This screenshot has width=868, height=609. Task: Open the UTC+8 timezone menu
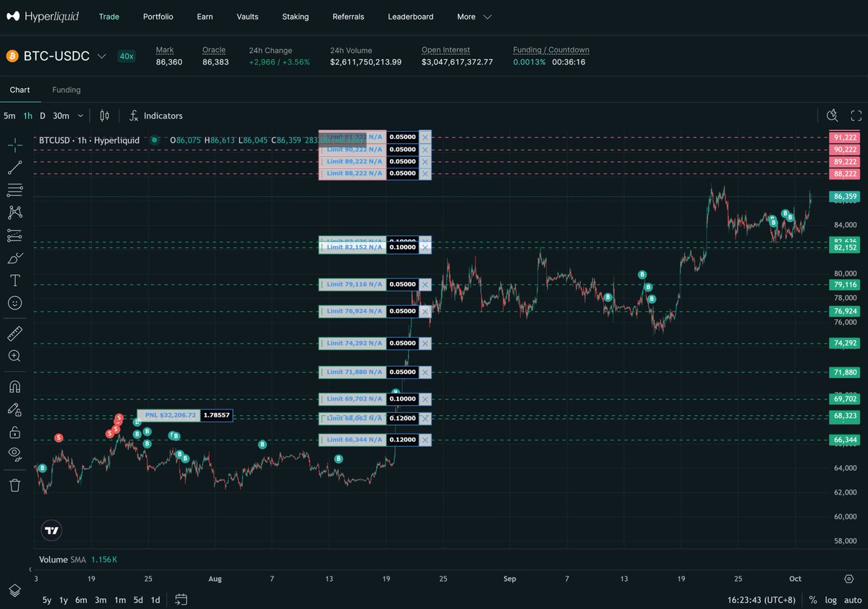coord(762,600)
